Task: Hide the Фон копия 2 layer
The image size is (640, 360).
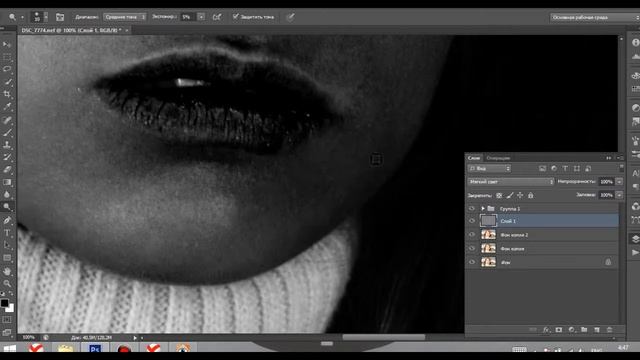Action: [472, 235]
